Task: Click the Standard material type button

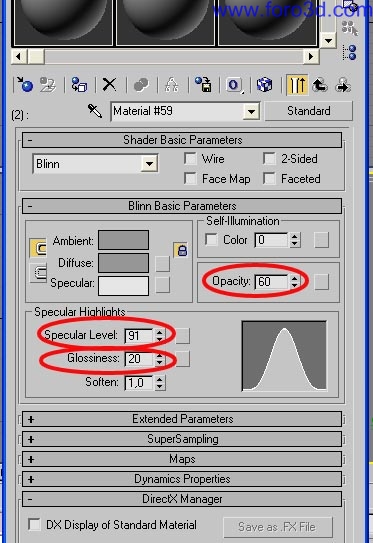Action: [x=309, y=111]
